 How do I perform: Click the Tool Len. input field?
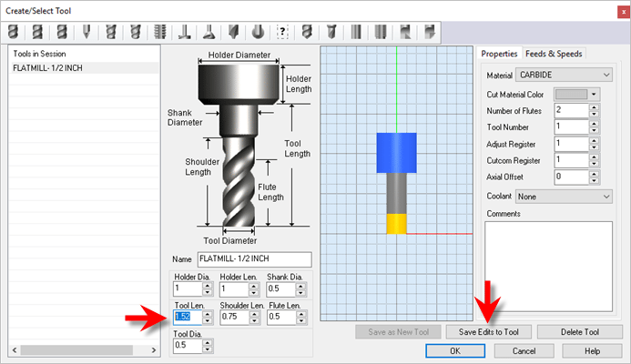[x=186, y=317]
